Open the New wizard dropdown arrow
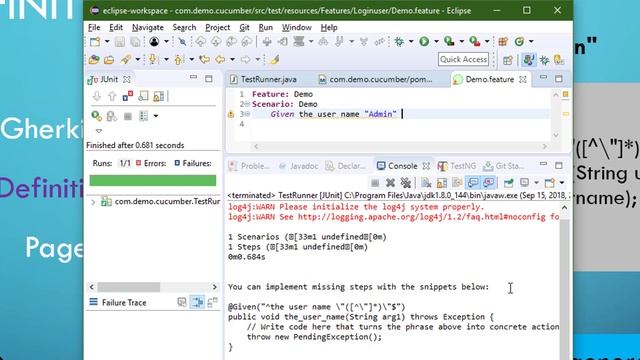640x360 pixels. point(107,42)
